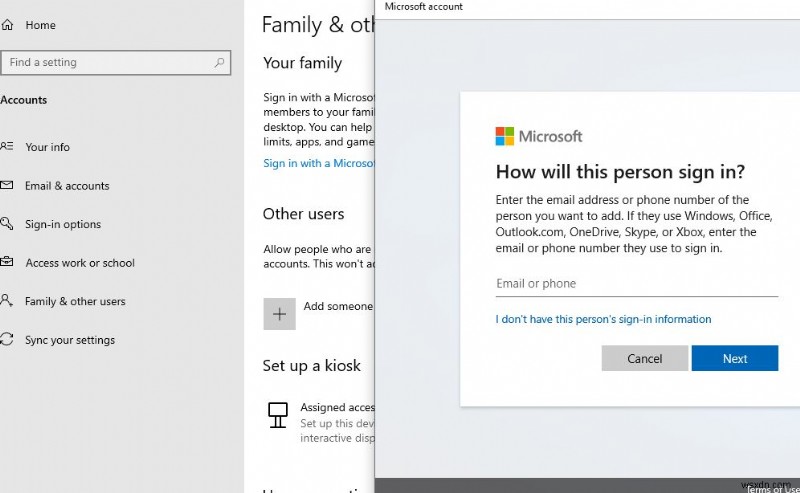This screenshot has height=493, width=800.
Task: Click "I don't have this person's sign-in information"
Action: 603,320
